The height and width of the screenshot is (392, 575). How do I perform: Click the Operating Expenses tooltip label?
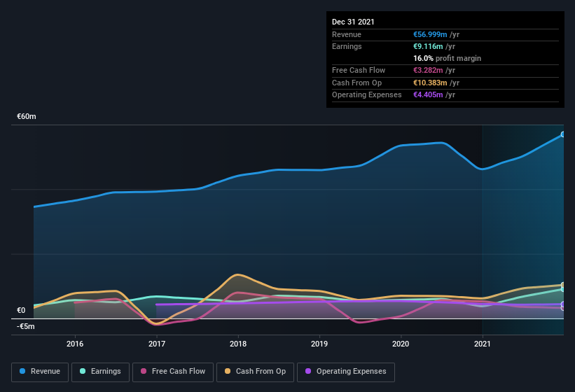pos(367,94)
